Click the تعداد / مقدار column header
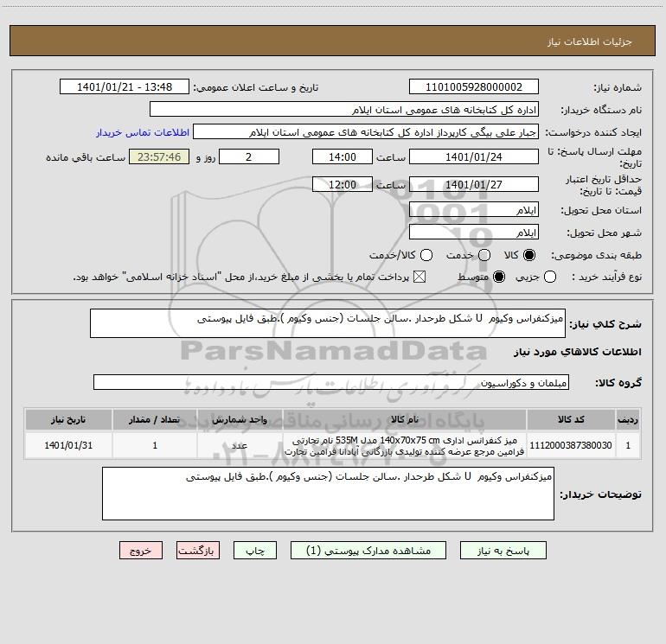Screen dimensions: 666x644 point(155,419)
